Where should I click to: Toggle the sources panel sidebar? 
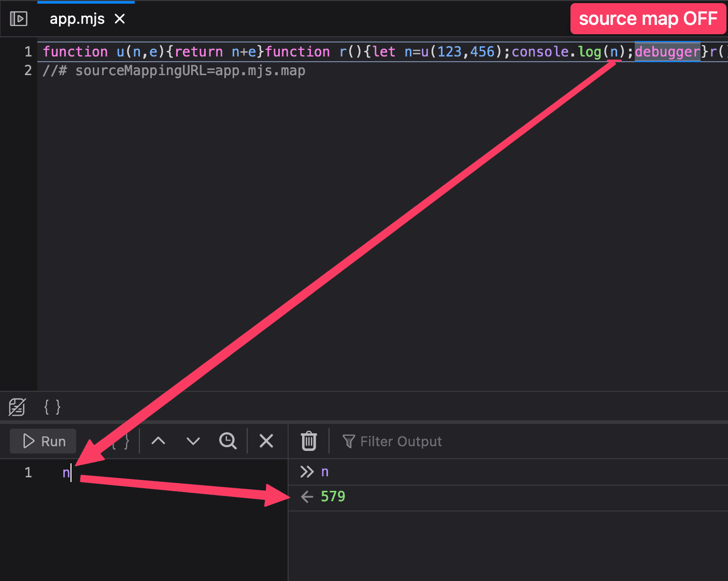click(18, 18)
